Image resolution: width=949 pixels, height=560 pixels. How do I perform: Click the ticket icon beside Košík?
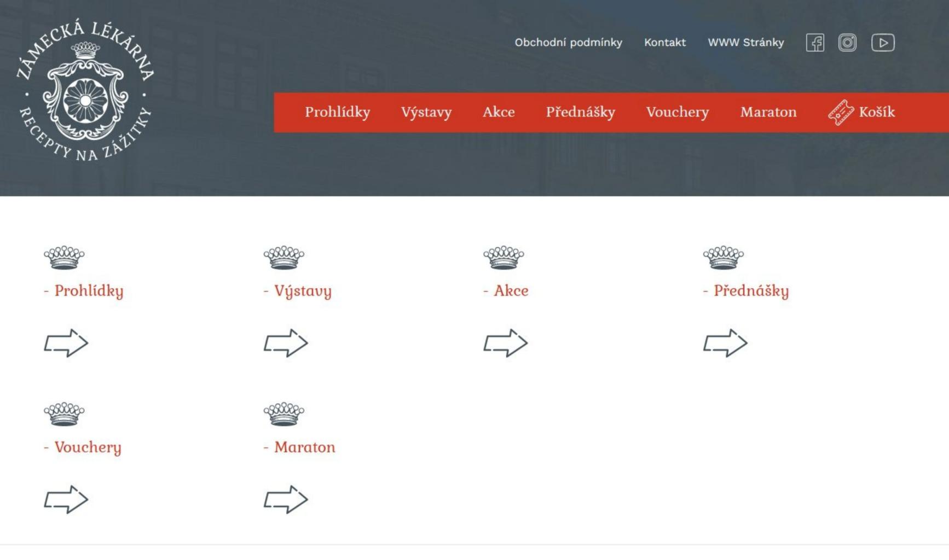pos(841,113)
